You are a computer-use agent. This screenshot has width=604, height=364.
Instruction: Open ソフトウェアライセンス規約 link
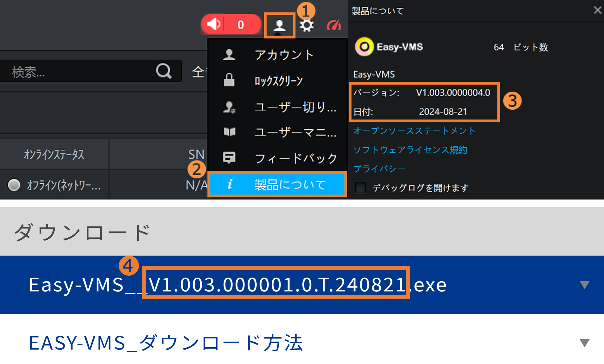(x=410, y=150)
